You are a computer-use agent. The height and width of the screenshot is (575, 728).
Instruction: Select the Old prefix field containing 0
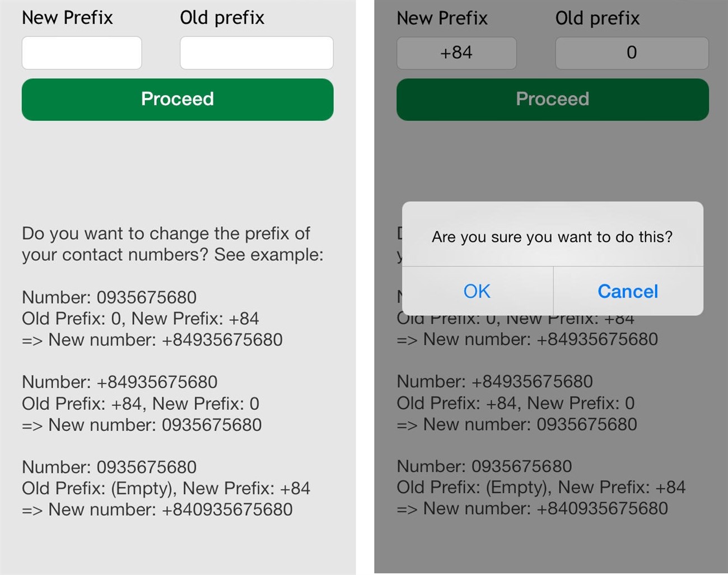[632, 53]
